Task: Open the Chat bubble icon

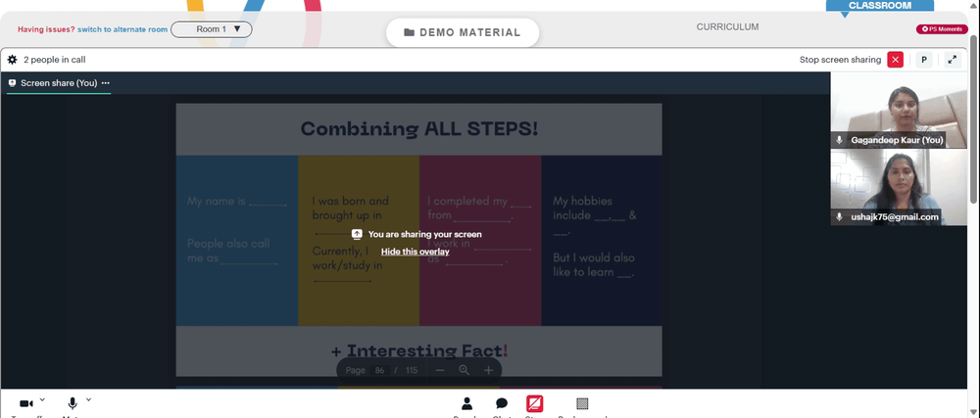Action: coord(501,403)
